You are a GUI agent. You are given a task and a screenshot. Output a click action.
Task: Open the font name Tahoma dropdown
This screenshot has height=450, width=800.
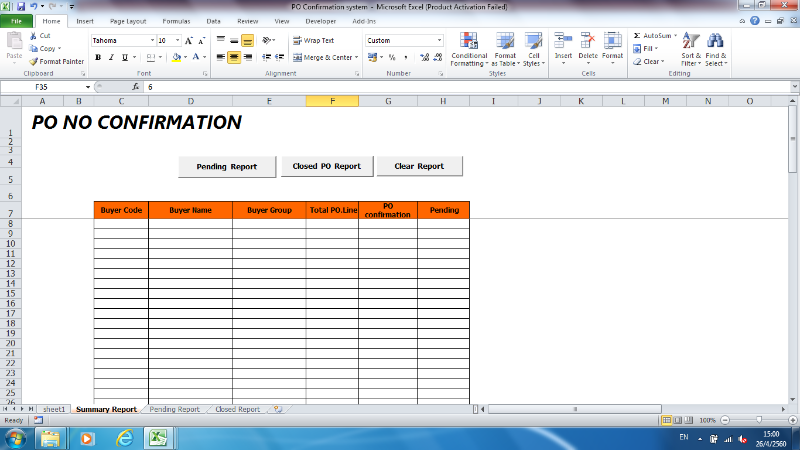(x=149, y=41)
